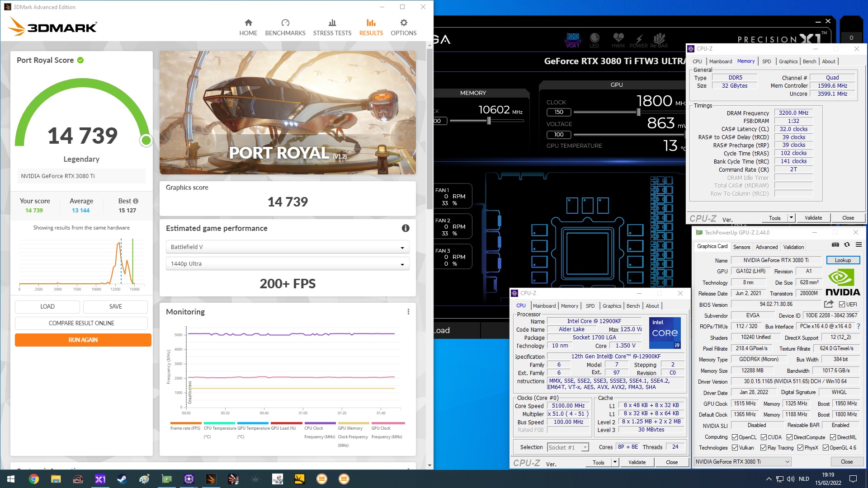Open Google Chrome from the taskbar
Screen dimensions: 868x488
pyautogui.click(x=34, y=479)
